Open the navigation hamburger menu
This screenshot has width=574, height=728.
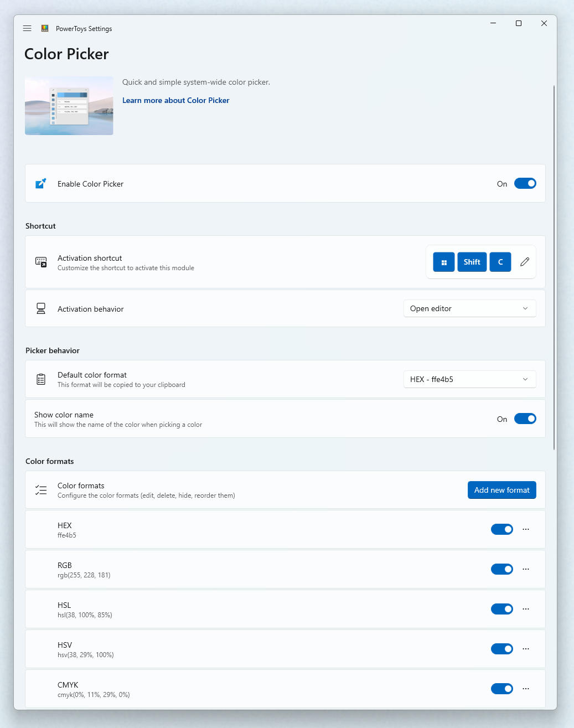27,28
